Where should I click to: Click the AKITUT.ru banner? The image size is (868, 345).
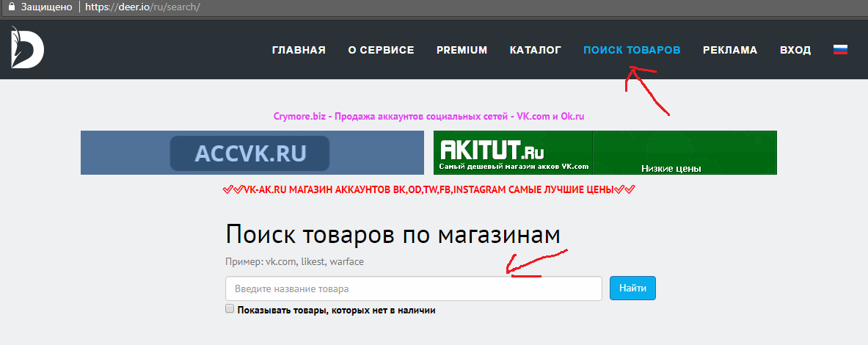pyautogui.click(x=605, y=153)
